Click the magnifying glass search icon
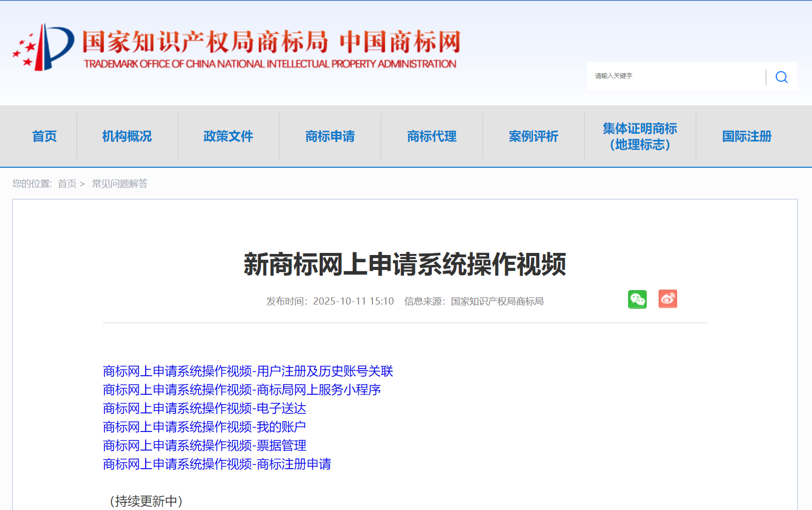The height and width of the screenshot is (510, 812). pyautogui.click(x=782, y=77)
